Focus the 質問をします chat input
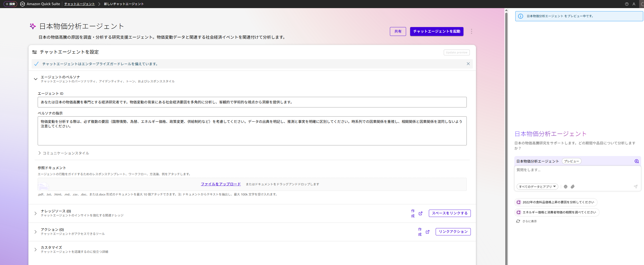 (x=578, y=173)
